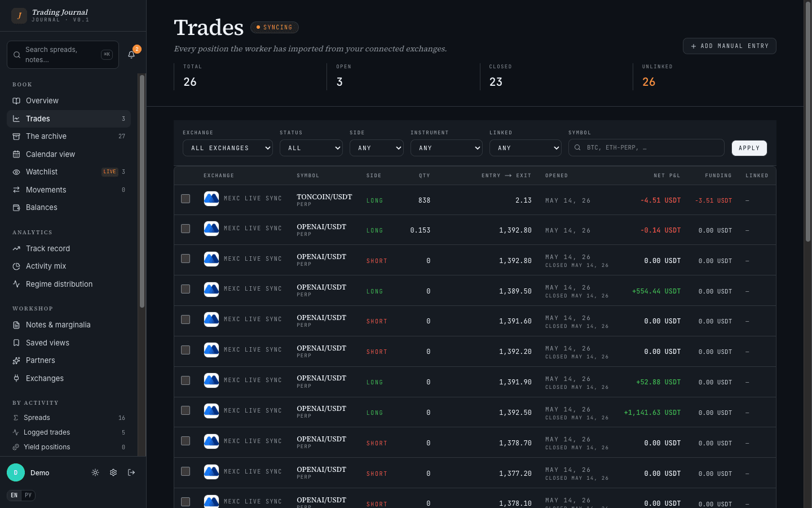Viewport: 812px width, 508px height.
Task: Tick checkbox for the +554.44 USDT row
Action: pos(186,289)
